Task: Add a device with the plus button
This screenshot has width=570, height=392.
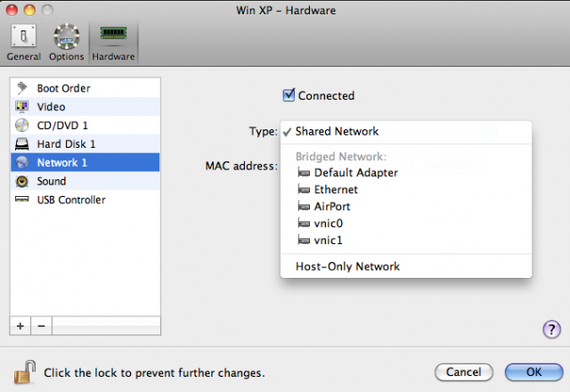Action: [x=20, y=326]
